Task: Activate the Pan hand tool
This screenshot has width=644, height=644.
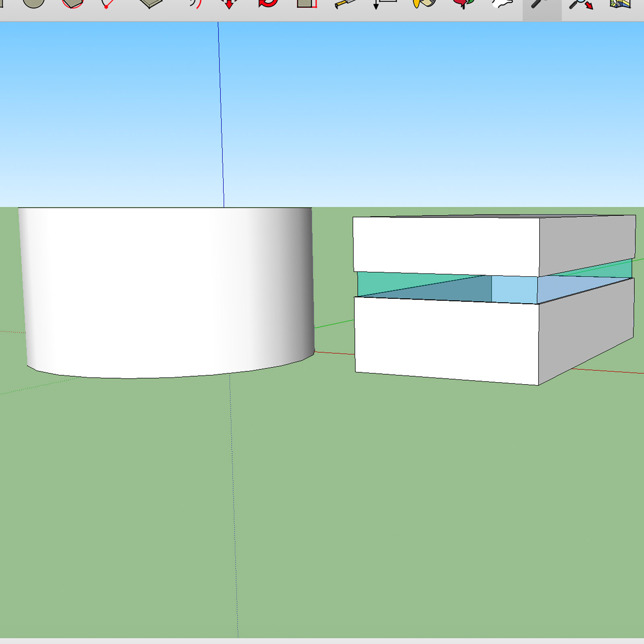Action: (x=503, y=3)
